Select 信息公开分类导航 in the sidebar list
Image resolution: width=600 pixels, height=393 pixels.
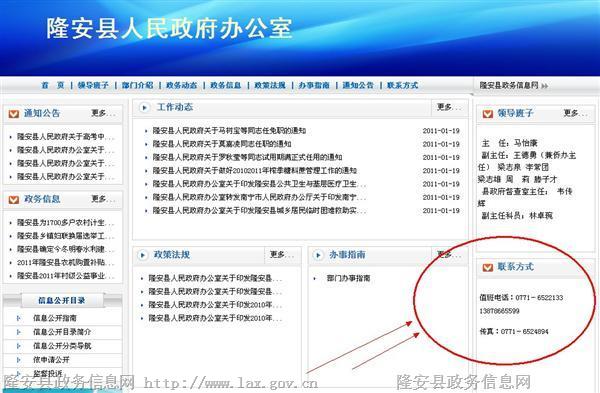coord(62,346)
